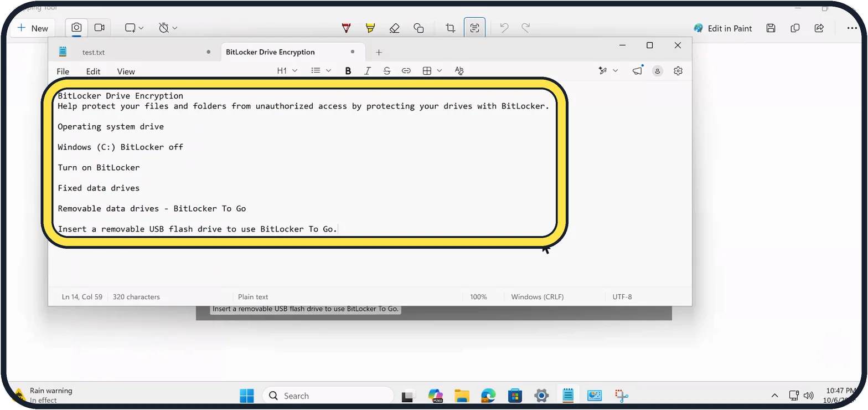Open the megaphone notifications icon in Notepad
This screenshot has width=868, height=410.
[x=638, y=71]
